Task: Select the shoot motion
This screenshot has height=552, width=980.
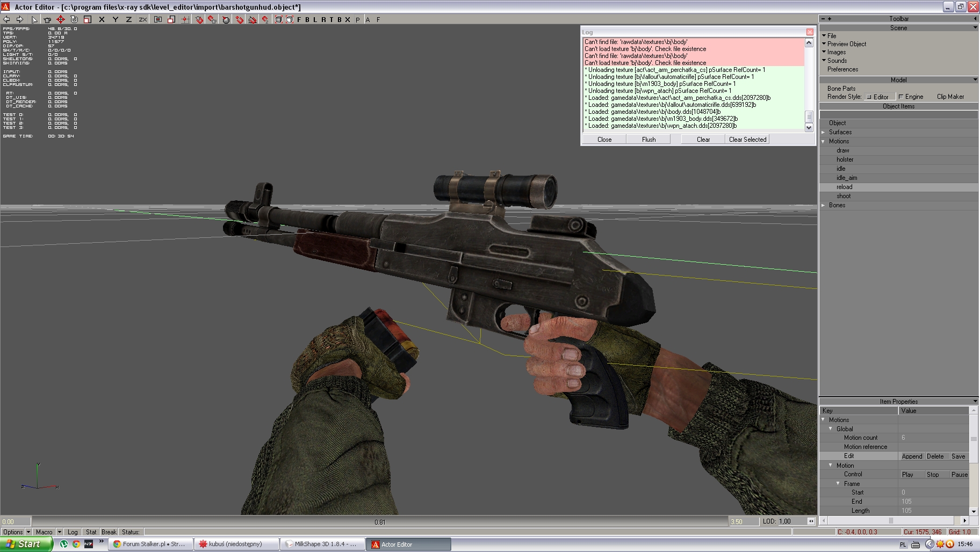Action: (844, 196)
